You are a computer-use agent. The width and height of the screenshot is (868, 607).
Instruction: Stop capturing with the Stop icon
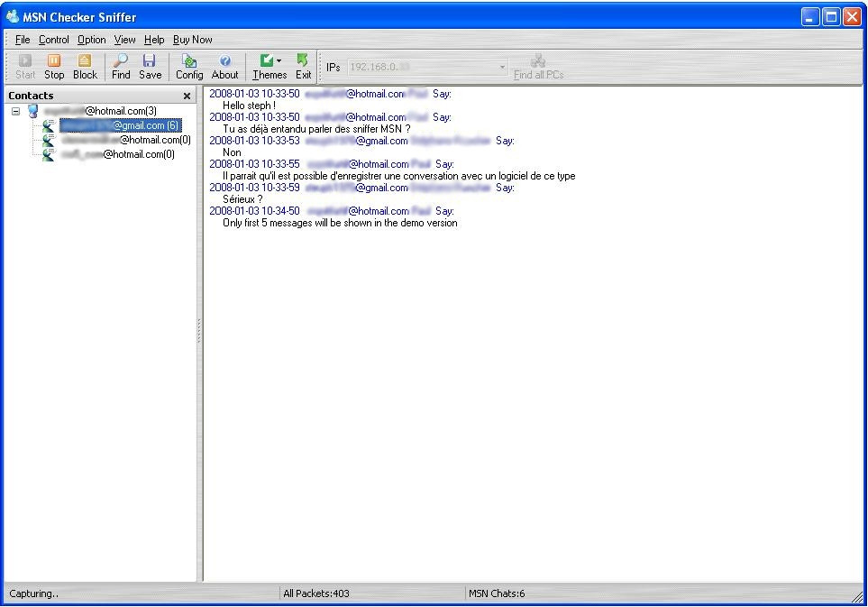54,60
